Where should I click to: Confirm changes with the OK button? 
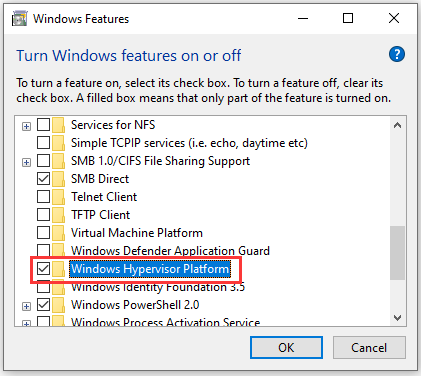point(286,348)
